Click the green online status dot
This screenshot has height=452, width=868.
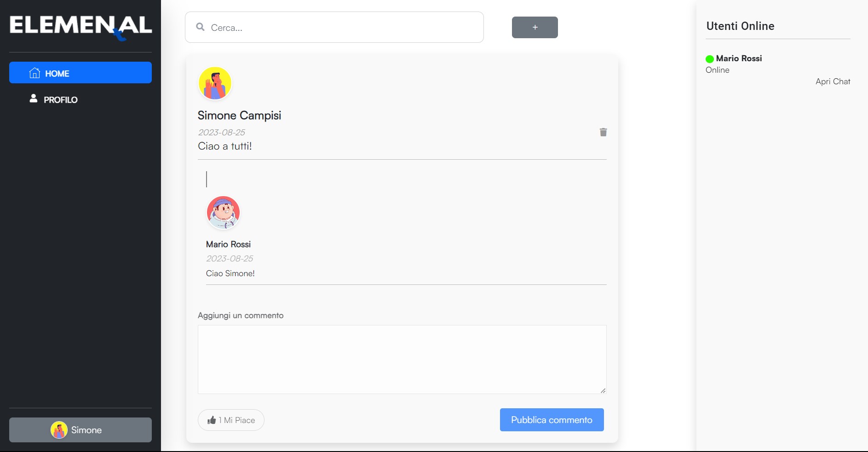point(709,59)
